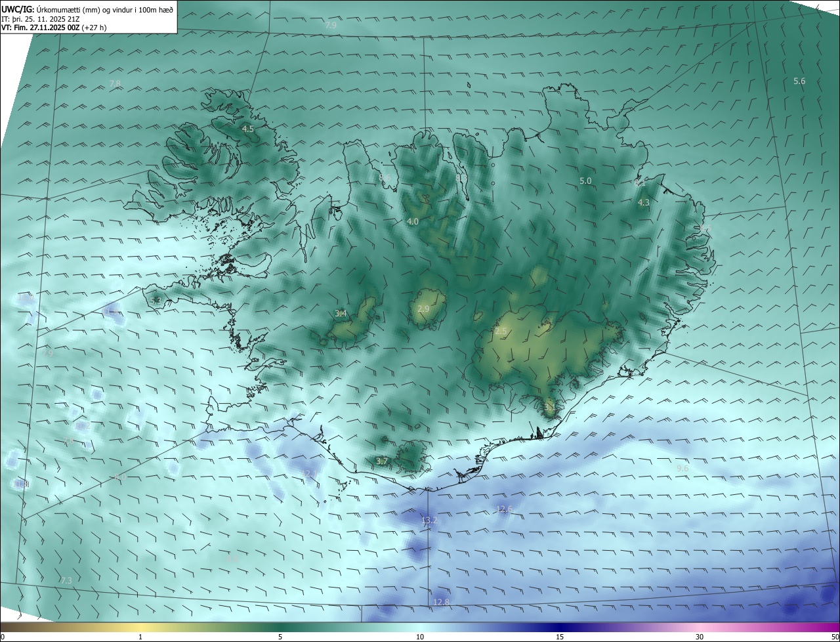Click the '0' tick on the color legend
The image size is (840, 642).
(x=3, y=637)
